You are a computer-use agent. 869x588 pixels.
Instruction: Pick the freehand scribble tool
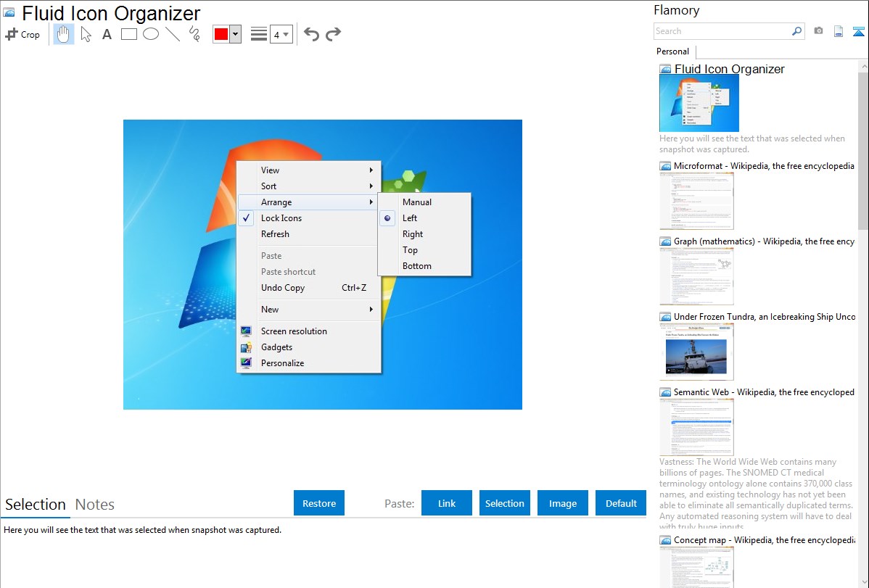click(x=194, y=33)
